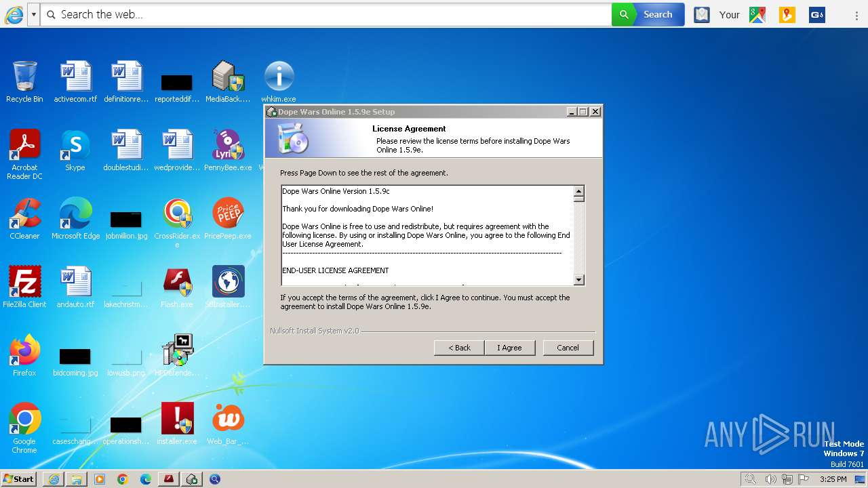This screenshot has height=488, width=868.
Task: Go back with the < Back button
Action: point(459,348)
